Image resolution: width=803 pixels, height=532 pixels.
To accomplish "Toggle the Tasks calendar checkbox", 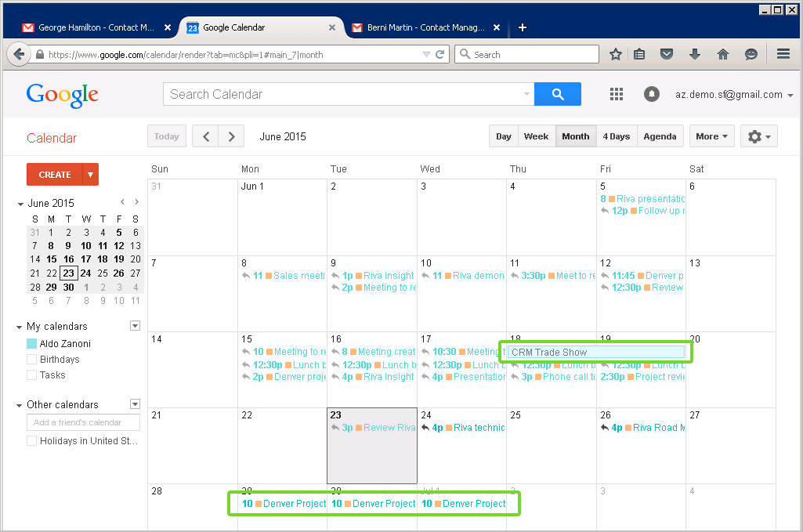I will click(x=32, y=375).
